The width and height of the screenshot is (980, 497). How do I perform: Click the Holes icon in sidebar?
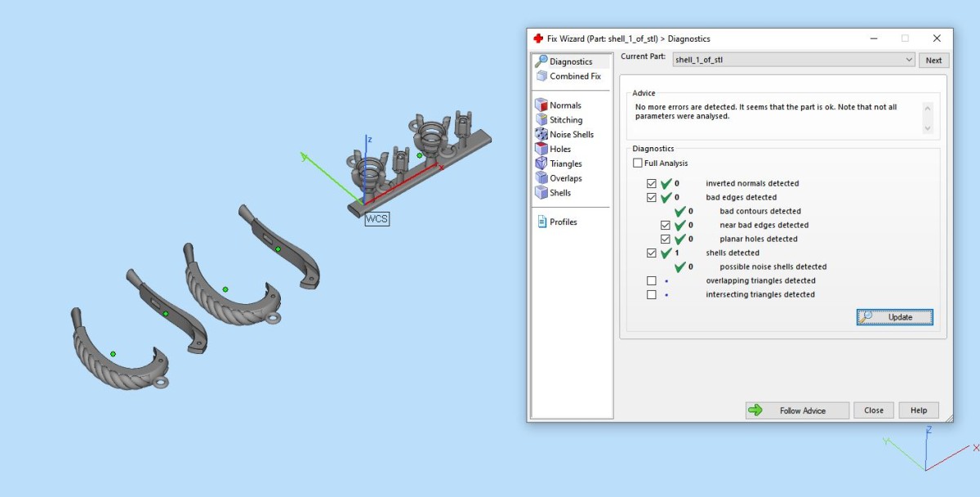541,149
